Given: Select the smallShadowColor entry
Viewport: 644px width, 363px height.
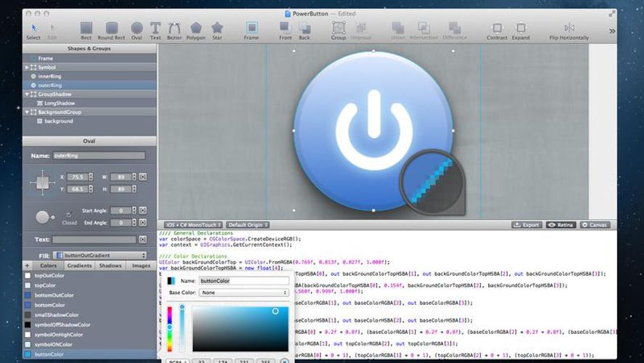Looking at the screenshot, I should pyautogui.click(x=89, y=315).
